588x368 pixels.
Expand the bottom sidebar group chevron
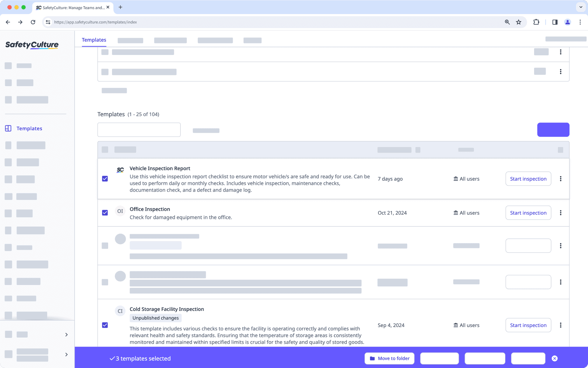(x=66, y=354)
